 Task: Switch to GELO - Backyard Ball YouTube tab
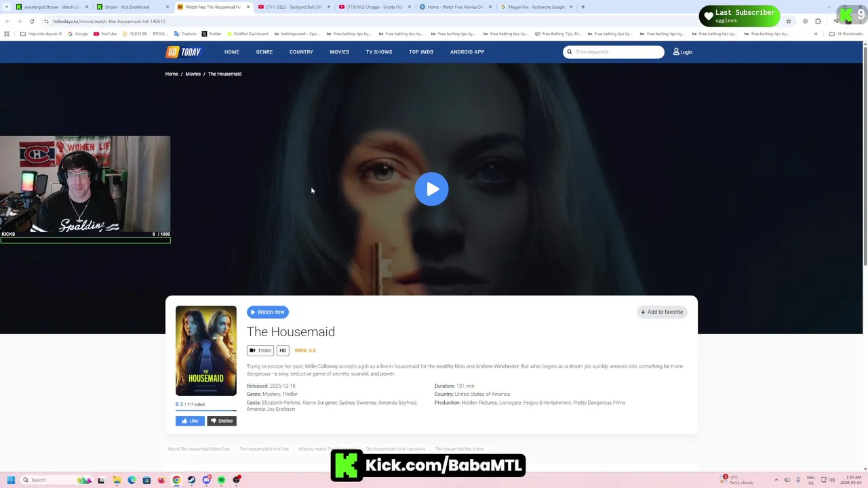294,7
